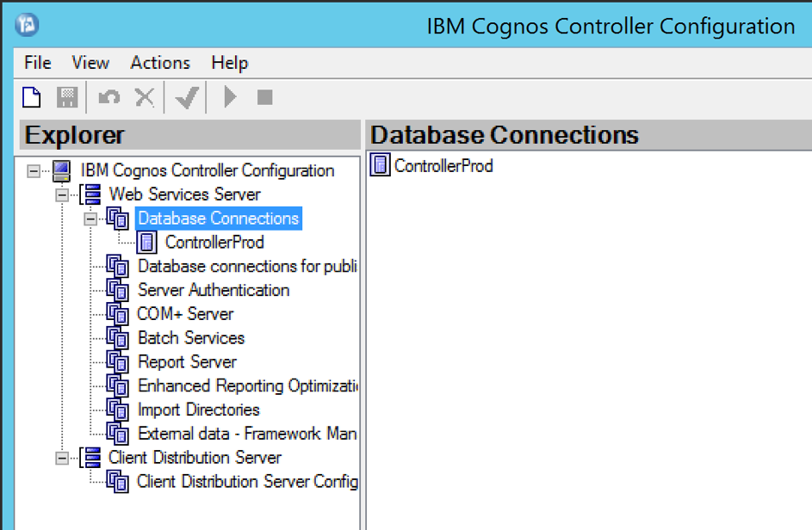Select Client Distribution Server Config label
The width and height of the screenshot is (812, 530).
[247, 481]
